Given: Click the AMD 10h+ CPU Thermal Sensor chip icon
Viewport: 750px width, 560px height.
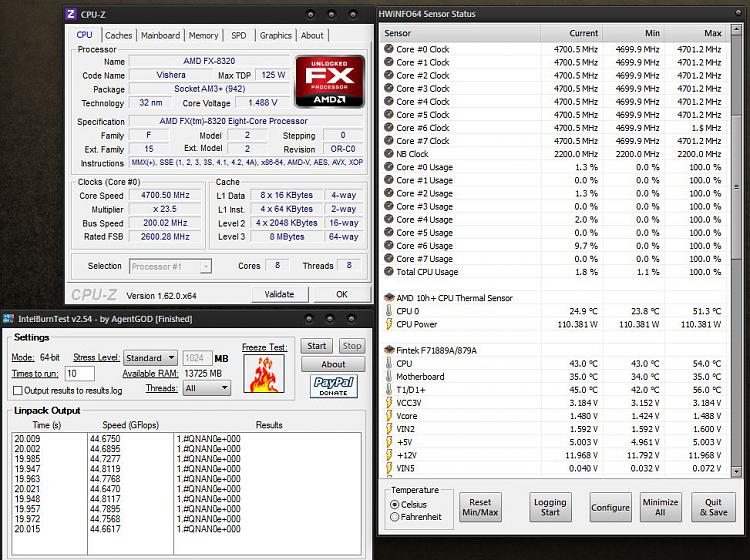Looking at the screenshot, I should click(389, 297).
